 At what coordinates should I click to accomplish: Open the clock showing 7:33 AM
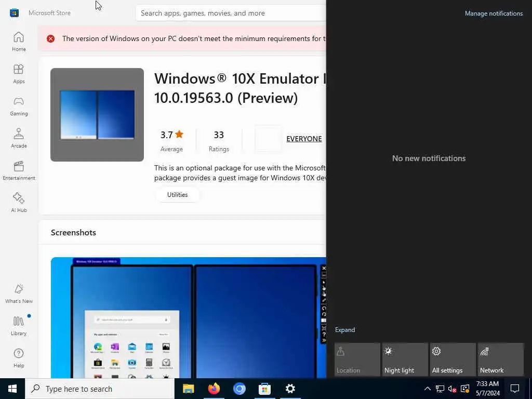click(x=487, y=389)
